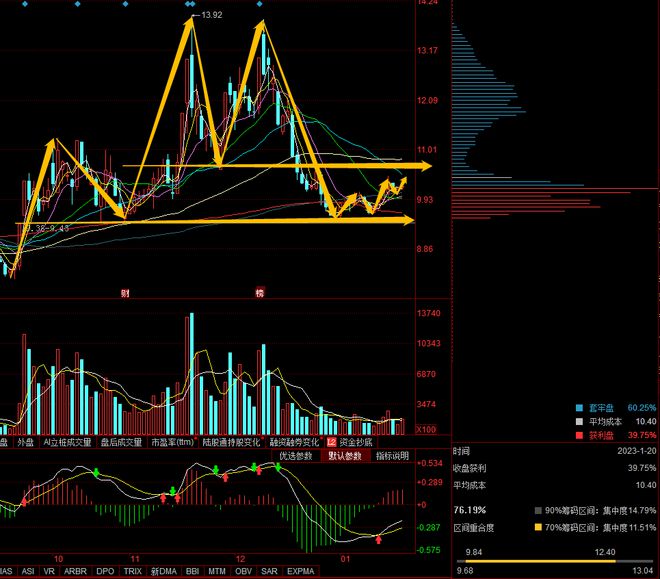This screenshot has width=660, height=579.
Task: Switch bottom indicator to BBI
Action: (192, 571)
